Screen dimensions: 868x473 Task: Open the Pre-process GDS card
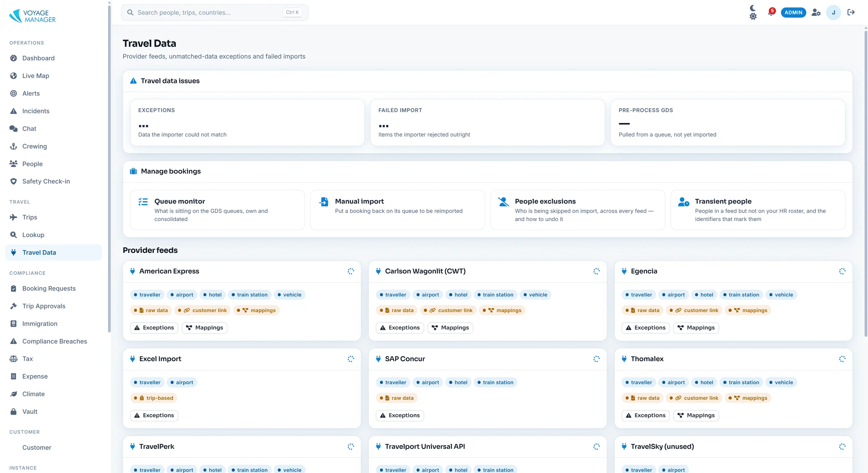tap(728, 123)
